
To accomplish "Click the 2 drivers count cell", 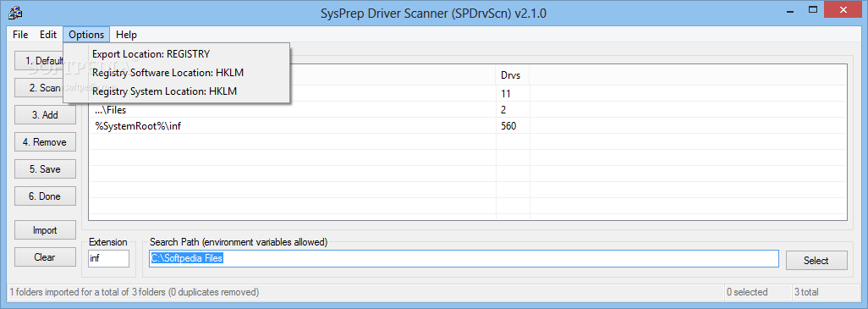I will click(x=513, y=110).
